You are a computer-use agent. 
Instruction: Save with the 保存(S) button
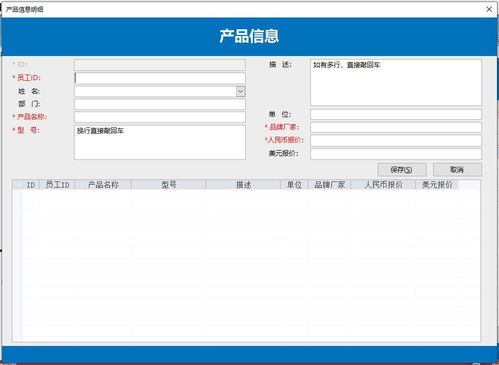point(402,170)
